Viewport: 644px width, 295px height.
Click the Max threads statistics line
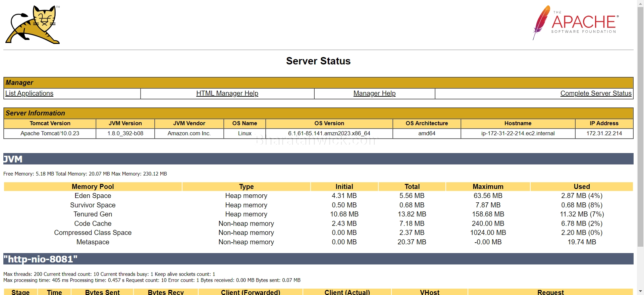[109, 274]
